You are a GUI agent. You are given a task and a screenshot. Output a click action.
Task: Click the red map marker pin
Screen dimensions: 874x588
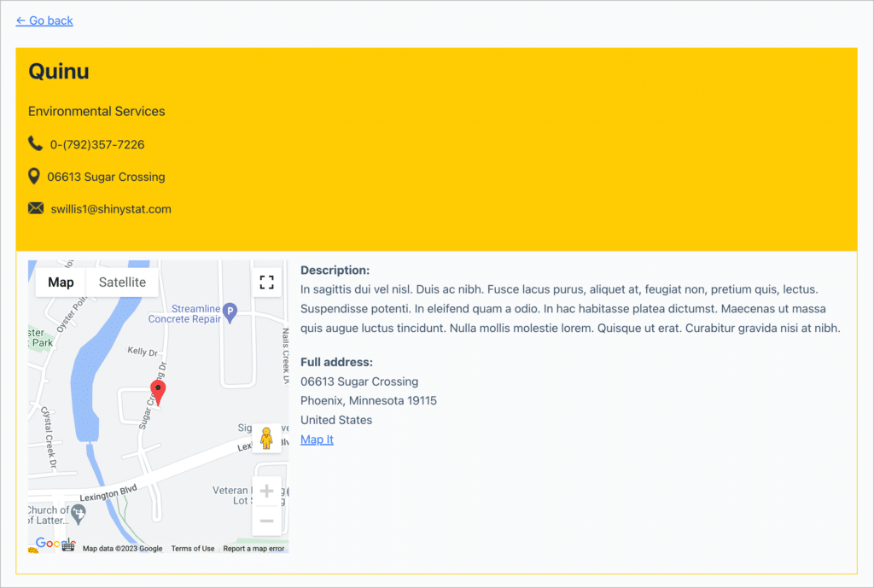click(x=158, y=393)
